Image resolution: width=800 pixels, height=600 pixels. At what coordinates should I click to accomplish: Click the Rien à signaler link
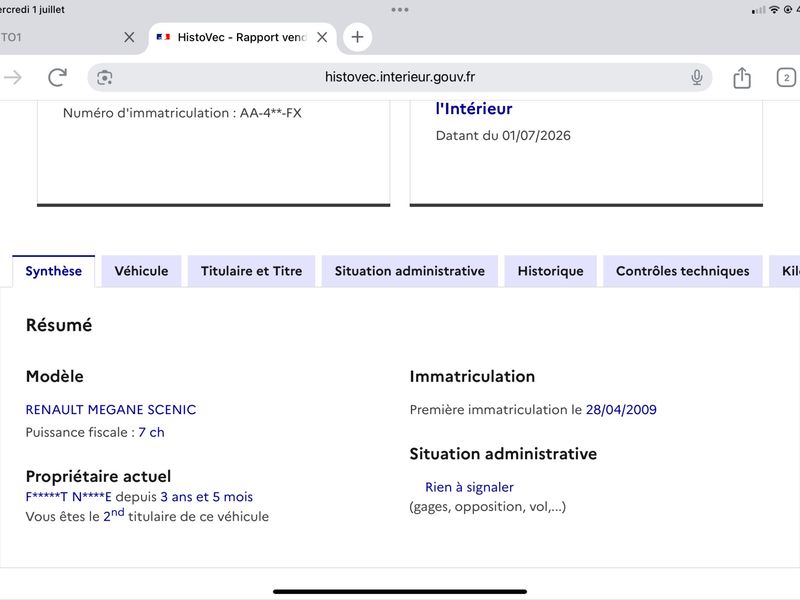coord(469,487)
